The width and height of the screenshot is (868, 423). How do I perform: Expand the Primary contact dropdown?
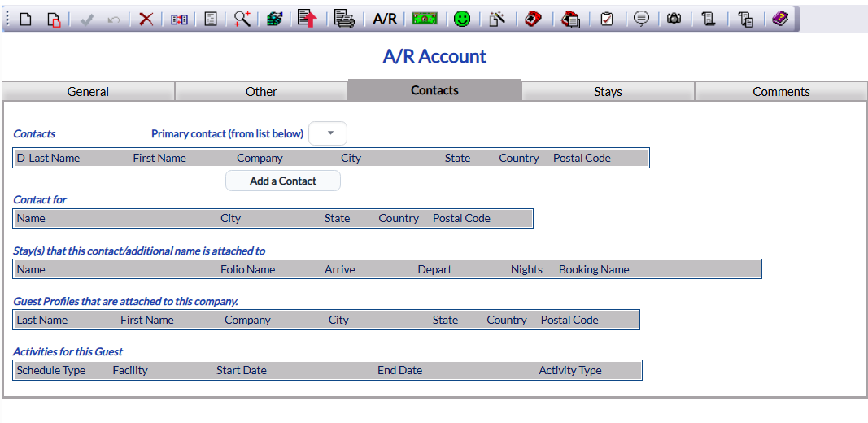point(328,133)
